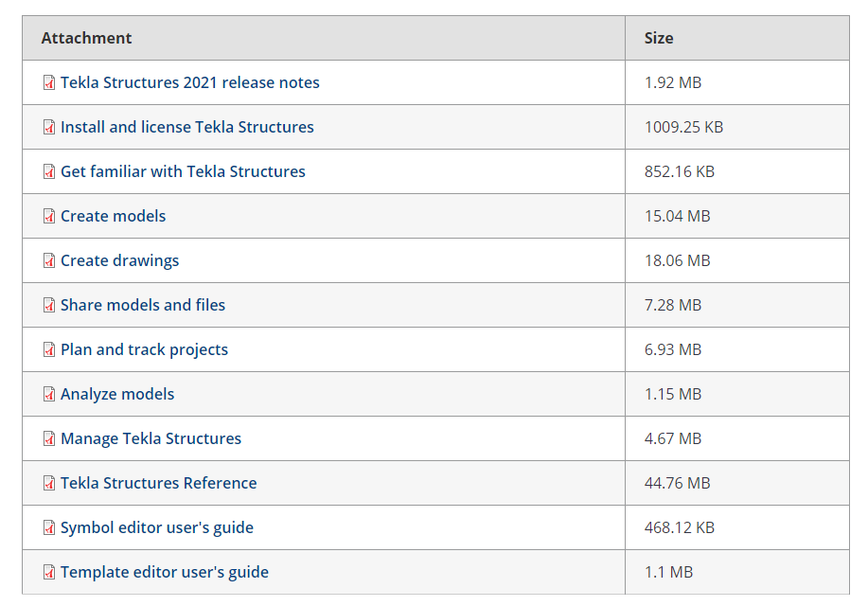Open the Tekla Structures Reference link

click(158, 483)
